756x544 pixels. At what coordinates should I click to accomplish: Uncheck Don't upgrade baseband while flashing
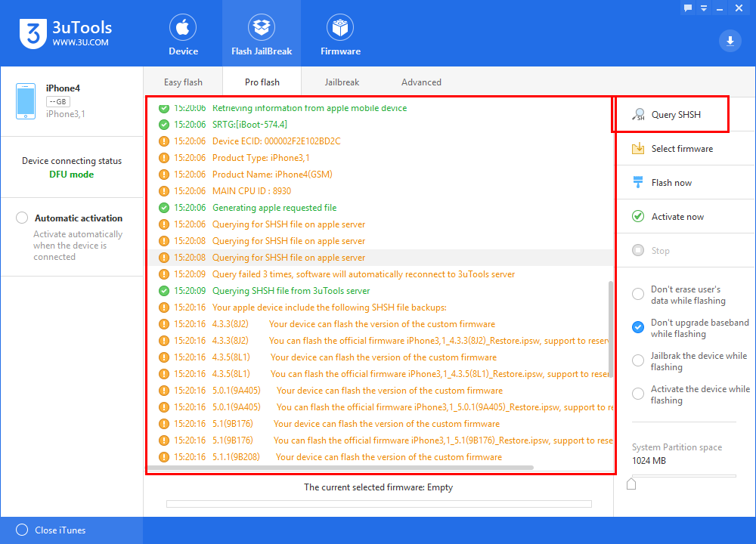click(638, 327)
